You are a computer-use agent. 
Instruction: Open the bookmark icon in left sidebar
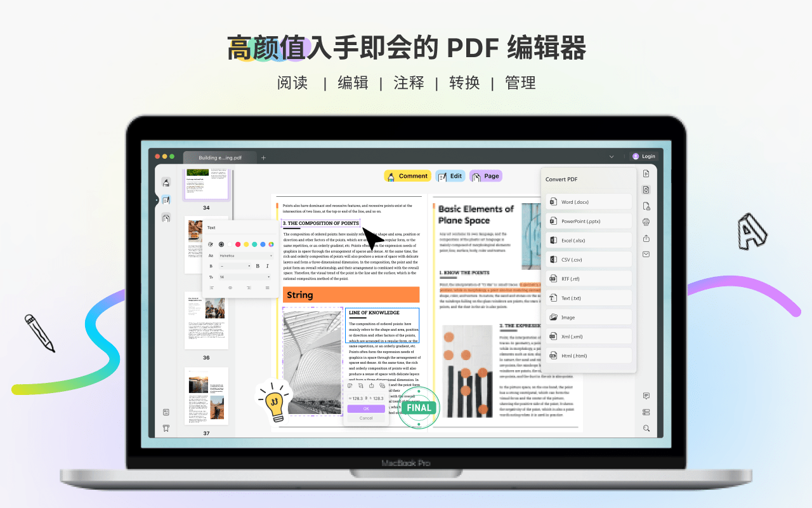(x=166, y=428)
